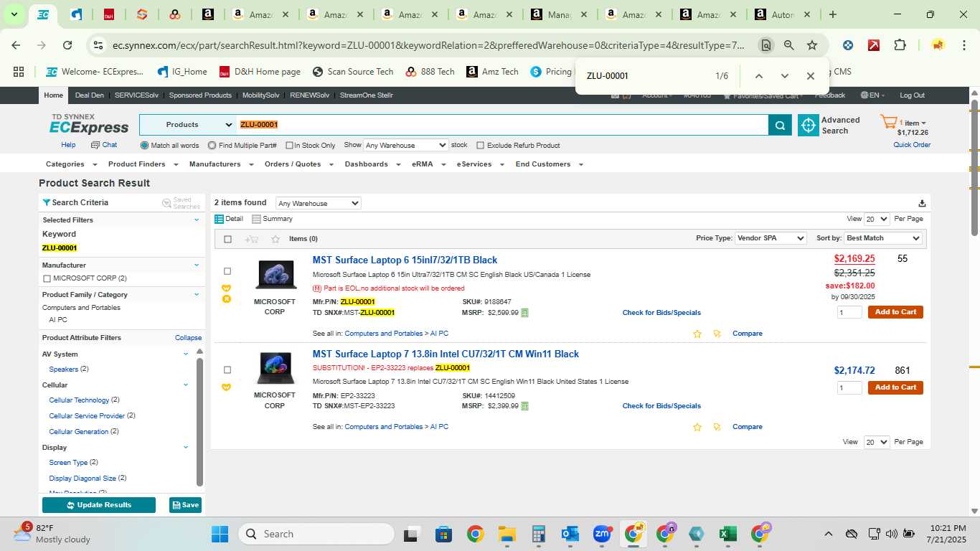Open the Categories menu
Screen dimensions: 980x551
(70, 164)
